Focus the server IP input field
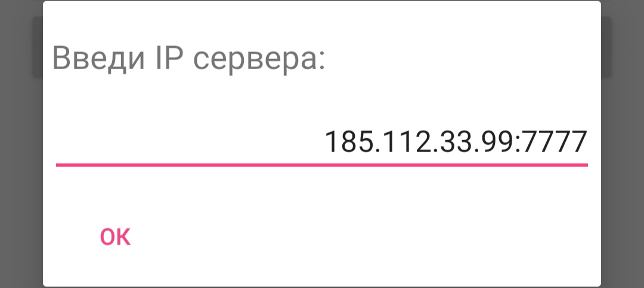Screen dimensions: 644x288 (x=322, y=143)
